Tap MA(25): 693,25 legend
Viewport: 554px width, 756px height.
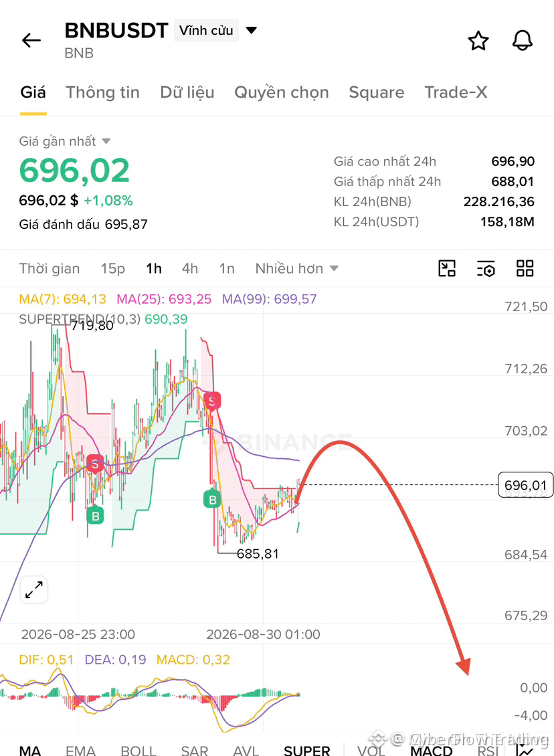pyautogui.click(x=164, y=299)
